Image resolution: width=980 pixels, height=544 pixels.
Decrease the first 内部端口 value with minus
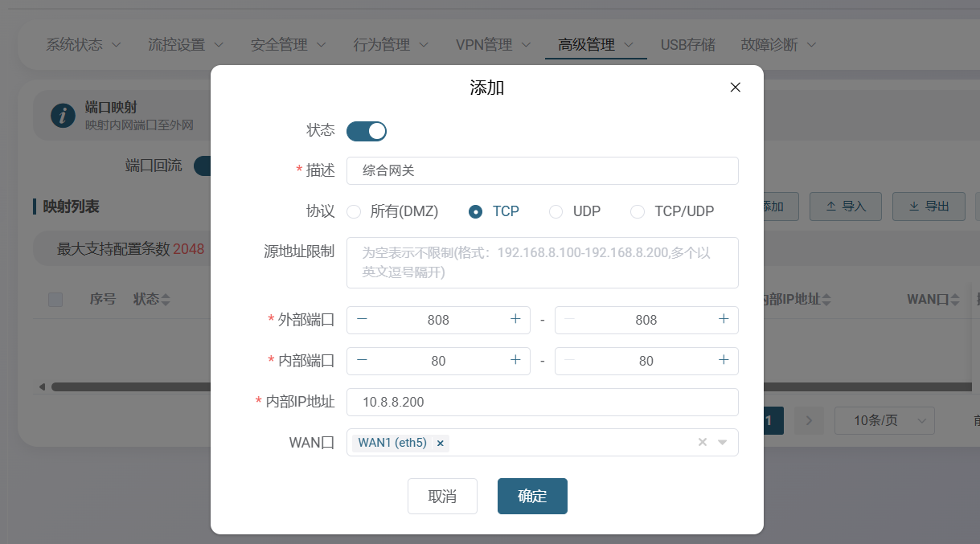(362, 360)
